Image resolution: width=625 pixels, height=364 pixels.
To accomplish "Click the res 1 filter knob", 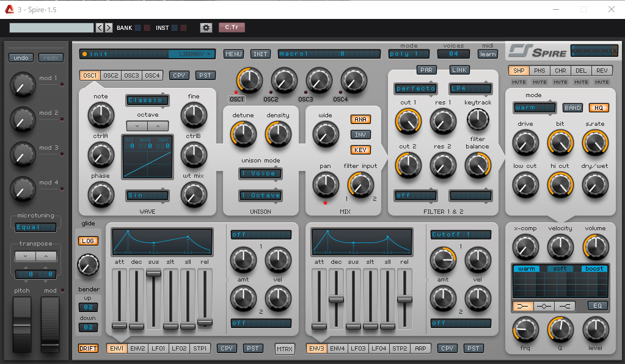I will point(443,121).
